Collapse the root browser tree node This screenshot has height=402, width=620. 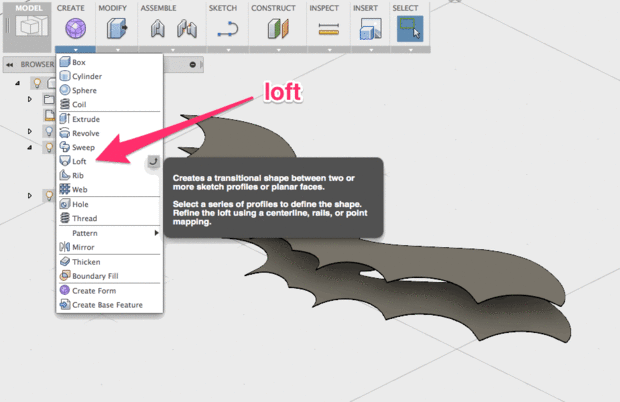point(17,83)
